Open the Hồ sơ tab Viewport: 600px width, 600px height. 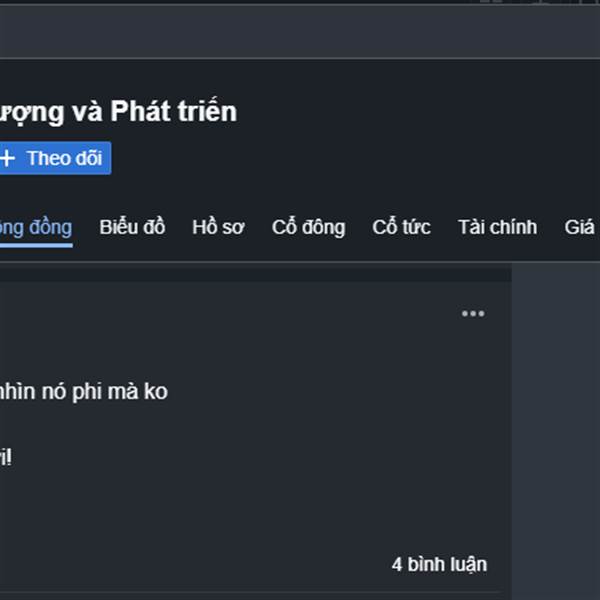pos(218,227)
